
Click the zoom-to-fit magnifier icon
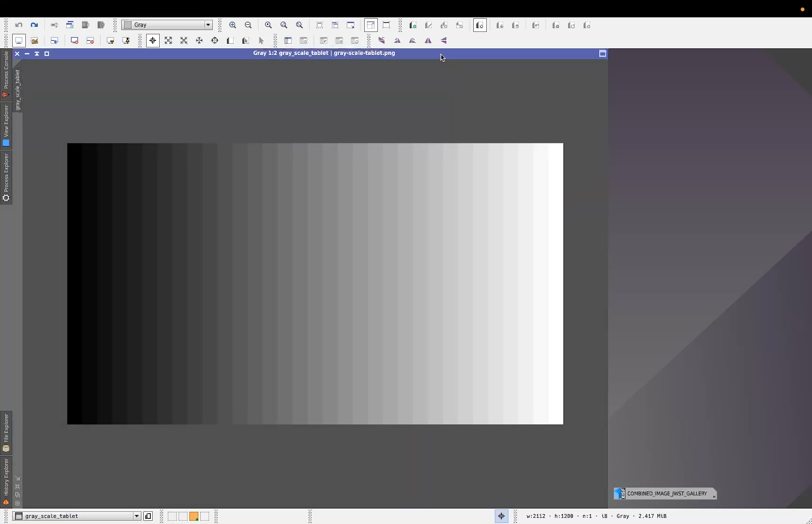[x=284, y=25]
